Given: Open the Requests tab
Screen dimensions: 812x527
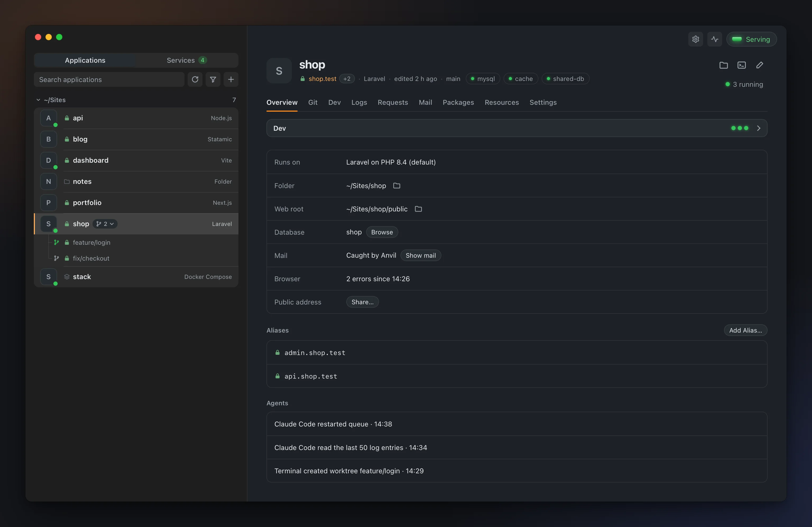Looking at the screenshot, I should pyautogui.click(x=393, y=102).
